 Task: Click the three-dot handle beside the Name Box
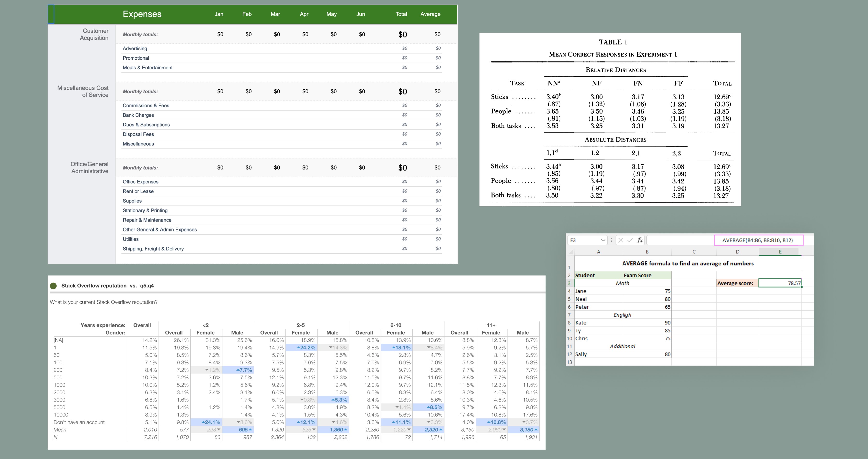tap(612, 240)
